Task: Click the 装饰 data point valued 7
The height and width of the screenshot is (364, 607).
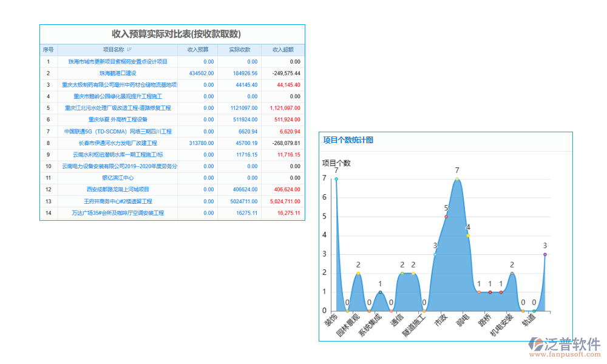Action: pos(336,179)
